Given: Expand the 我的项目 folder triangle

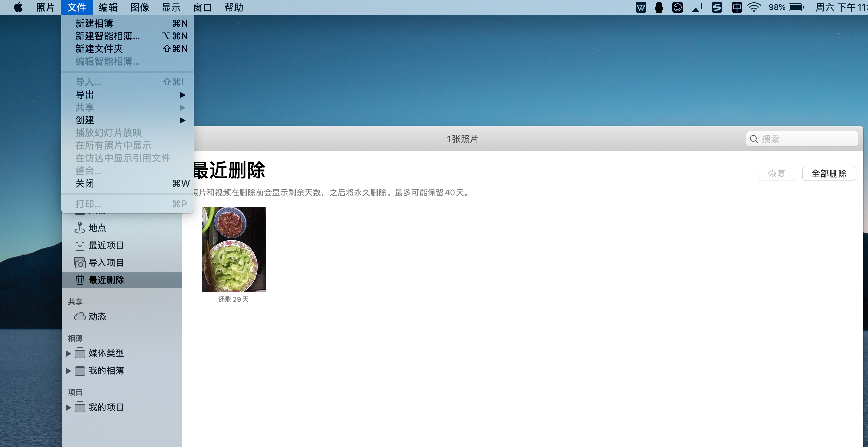Looking at the screenshot, I should [69, 408].
